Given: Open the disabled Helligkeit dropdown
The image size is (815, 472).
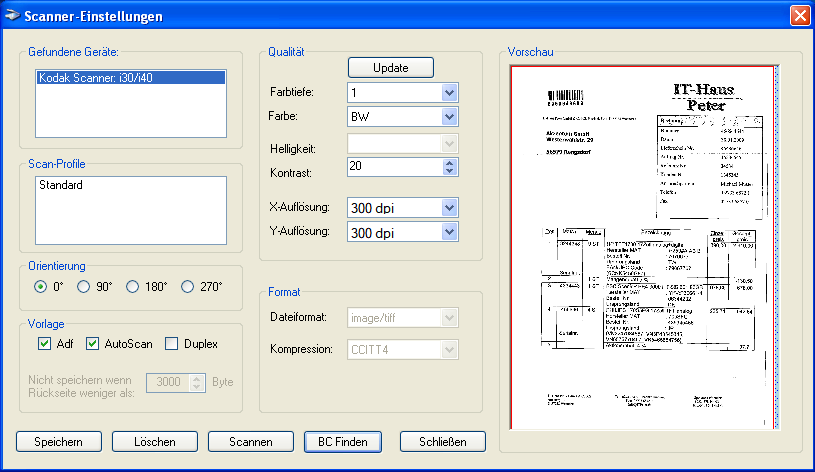Looking at the screenshot, I should click(x=449, y=143).
